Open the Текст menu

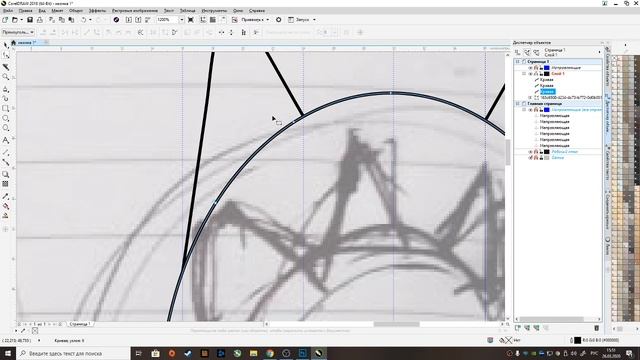(x=169, y=11)
